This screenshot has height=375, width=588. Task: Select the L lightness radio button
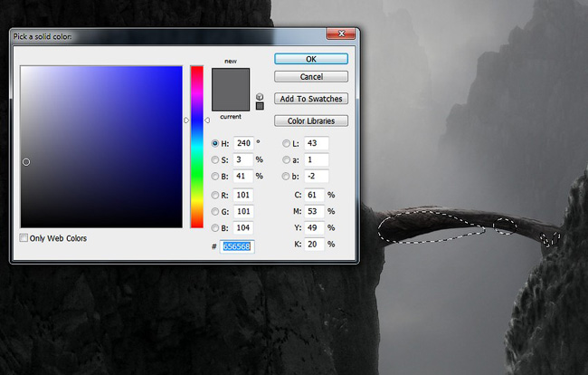point(286,143)
